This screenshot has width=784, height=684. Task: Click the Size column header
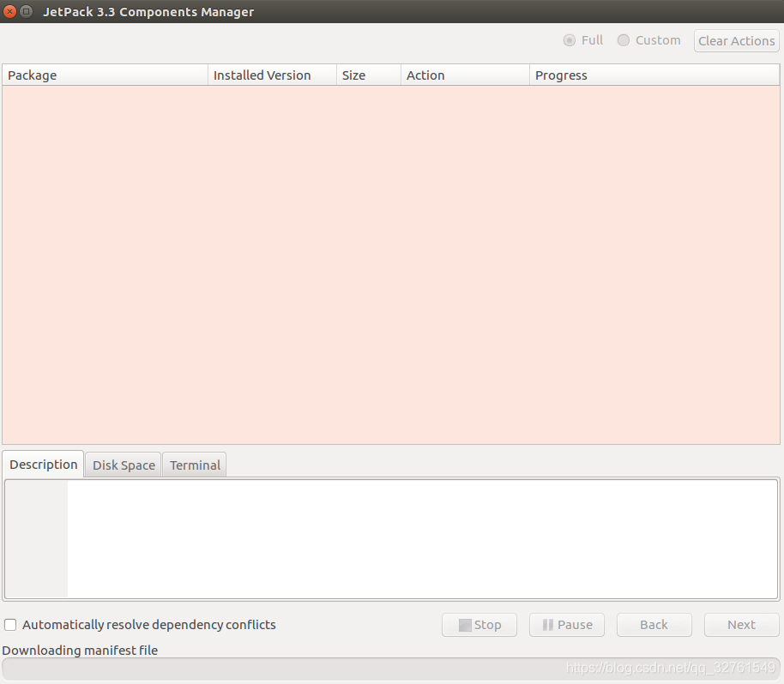coord(369,75)
